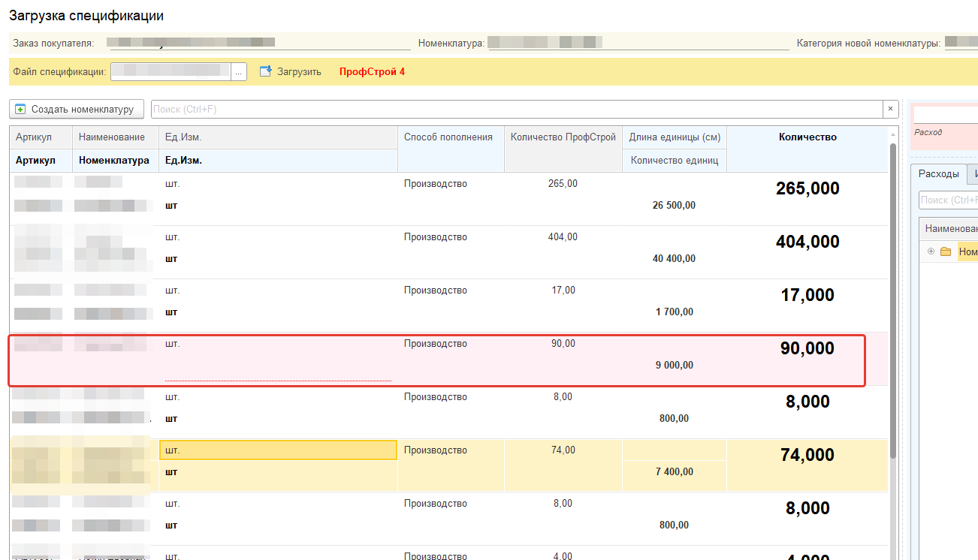Click the Расход label in the pink panel
Screen dimensions: 978x560
pyautogui.click(x=928, y=133)
